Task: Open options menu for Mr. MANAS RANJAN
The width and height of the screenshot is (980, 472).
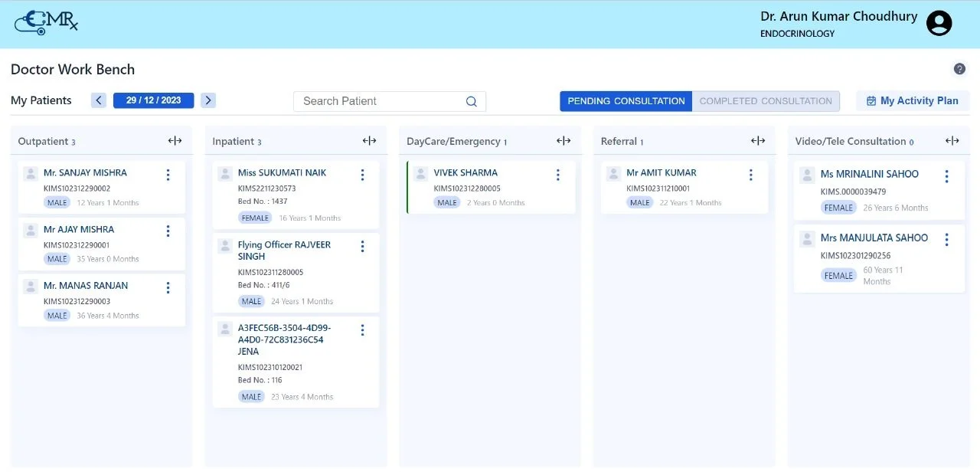Action: click(168, 287)
